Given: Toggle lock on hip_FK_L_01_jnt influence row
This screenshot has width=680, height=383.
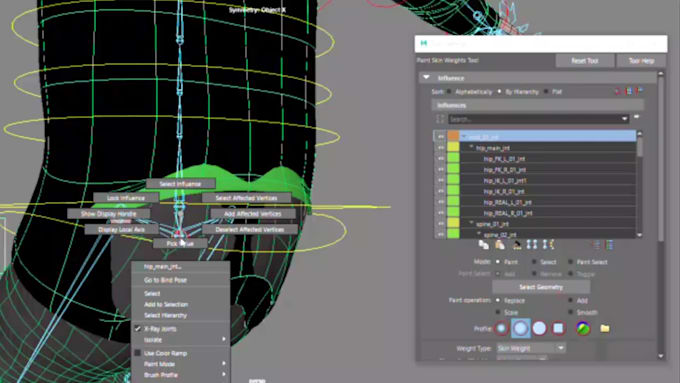Looking at the screenshot, I should [x=441, y=159].
